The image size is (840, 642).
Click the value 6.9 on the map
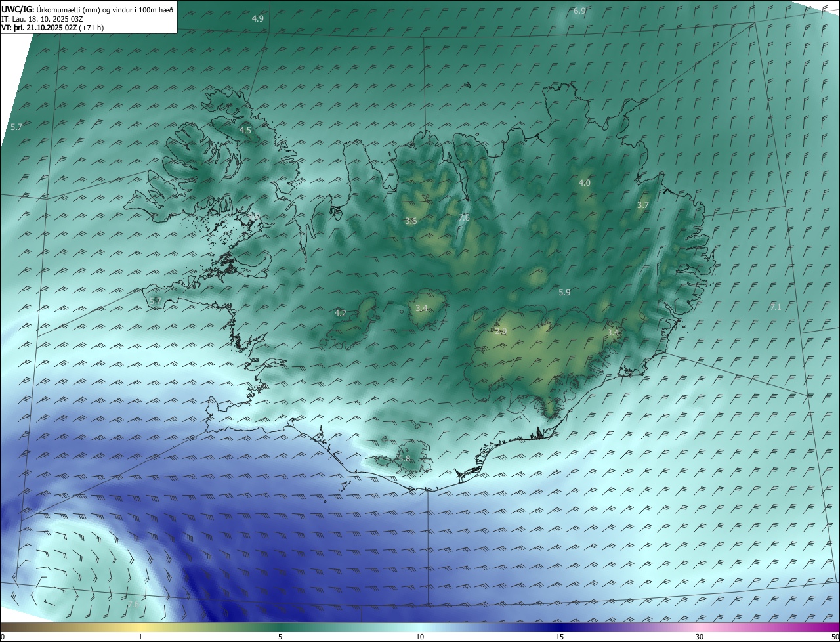click(x=579, y=11)
